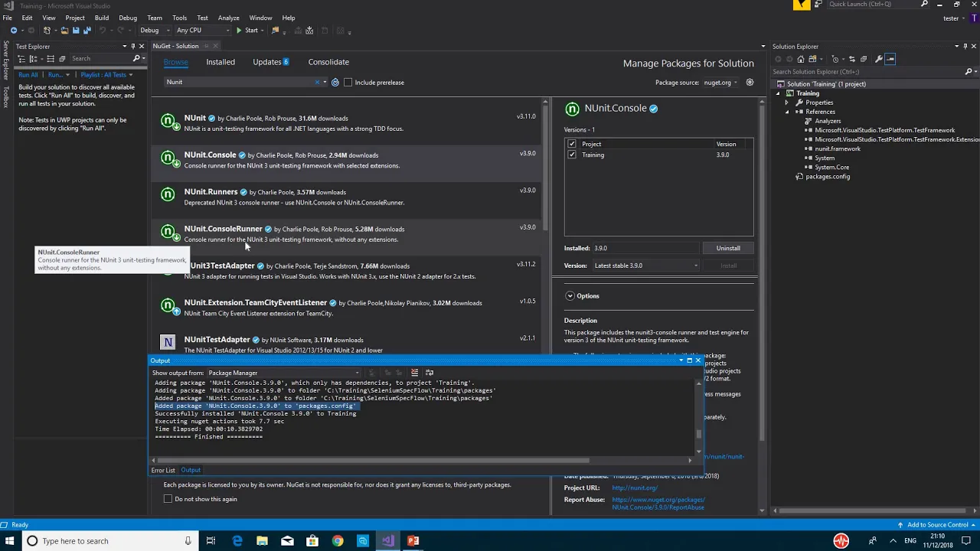Refresh NuGet search results icon
Screen dimensions: 980x551
pos(335,82)
